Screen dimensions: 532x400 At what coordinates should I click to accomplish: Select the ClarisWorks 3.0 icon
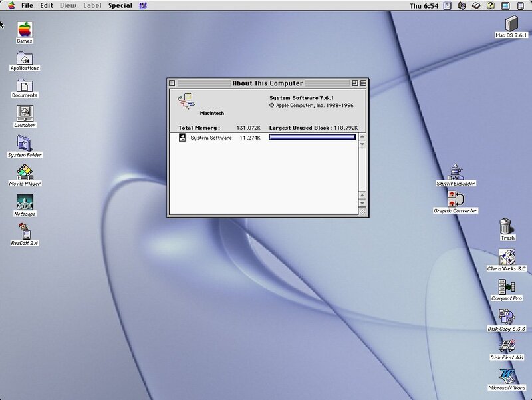click(x=507, y=256)
